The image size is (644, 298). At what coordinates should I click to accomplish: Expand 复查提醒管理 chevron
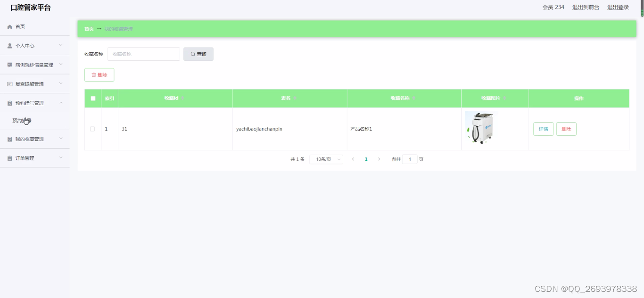click(61, 83)
